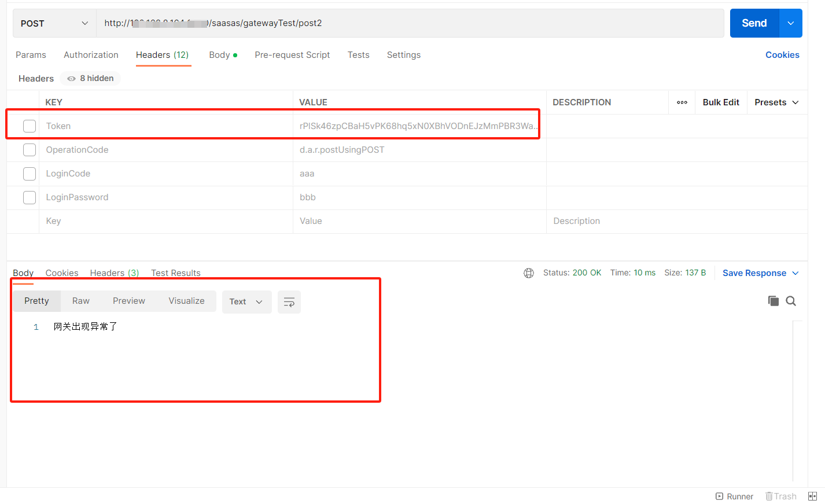Expand the Send button arrow options
This screenshot has width=825, height=504.
coord(791,23)
